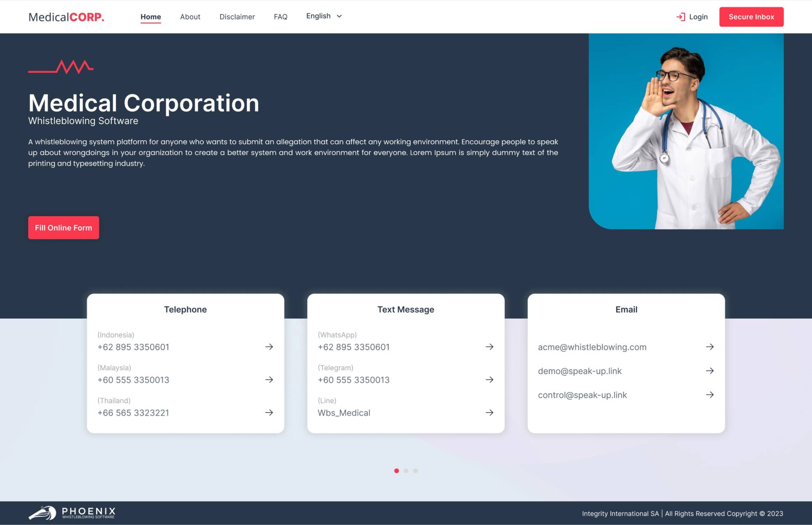
Task: Click arrow next to Indonesia phone number
Action: click(269, 347)
